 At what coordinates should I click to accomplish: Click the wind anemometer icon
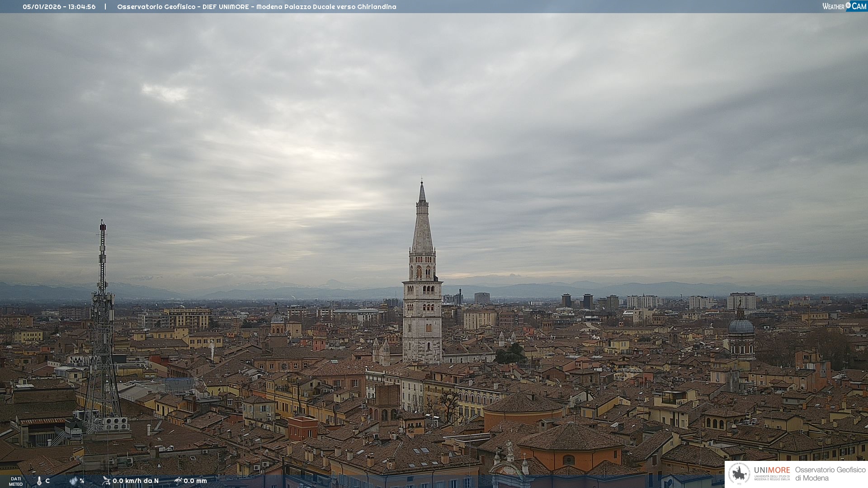click(x=106, y=481)
